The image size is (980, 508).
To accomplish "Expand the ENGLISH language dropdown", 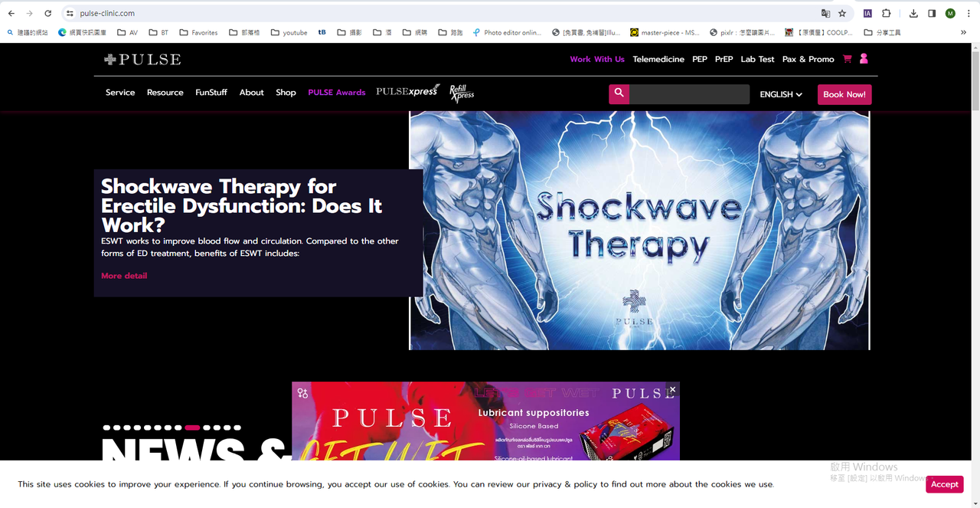I will click(x=781, y=94).
